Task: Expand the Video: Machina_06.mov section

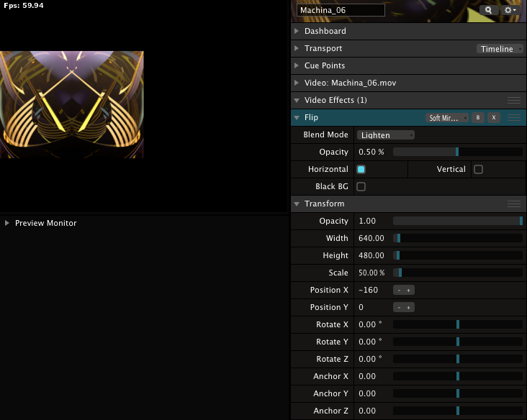Action: click(x=297, y=83)
